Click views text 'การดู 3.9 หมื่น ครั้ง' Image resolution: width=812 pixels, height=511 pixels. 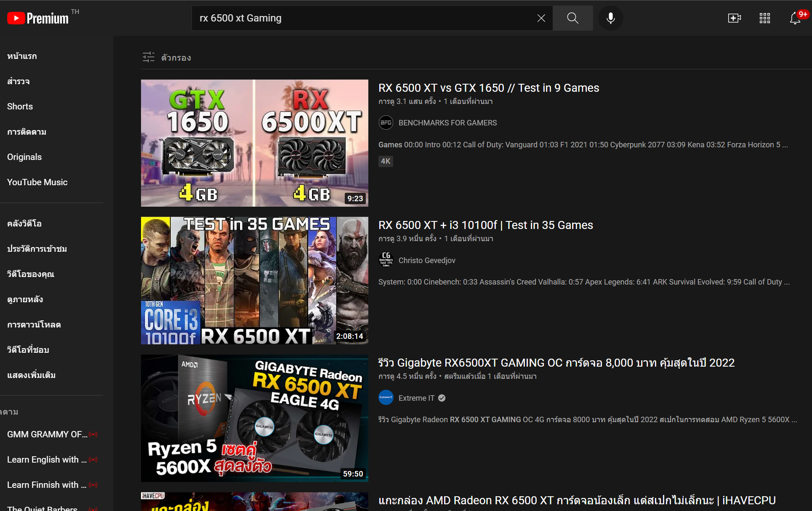coord(407,239)
